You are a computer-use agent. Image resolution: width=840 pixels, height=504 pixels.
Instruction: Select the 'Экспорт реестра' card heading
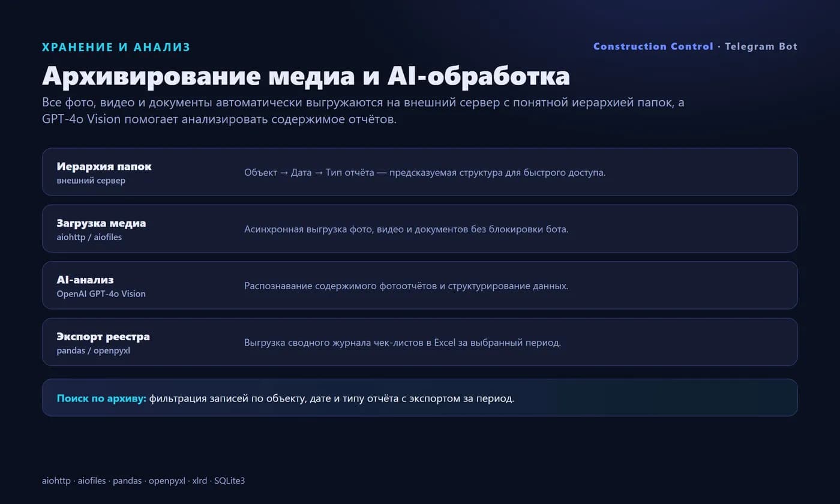[x=103, y=337]
